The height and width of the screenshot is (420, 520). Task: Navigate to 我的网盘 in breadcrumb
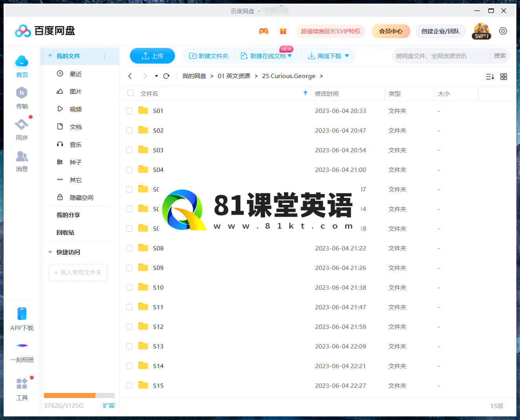(x=194, y=76)
